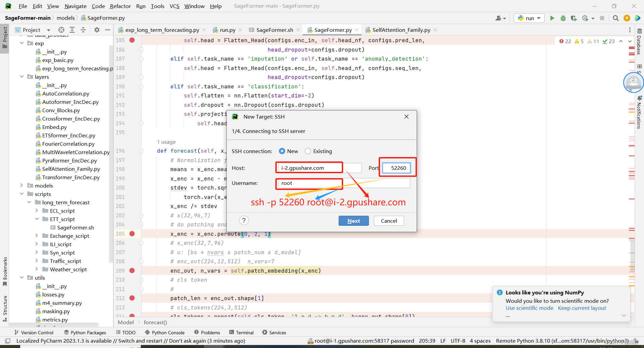Run the current configuration with green play icon
The width and height of the screenshot is (644, 348).
tap(552, 18)
